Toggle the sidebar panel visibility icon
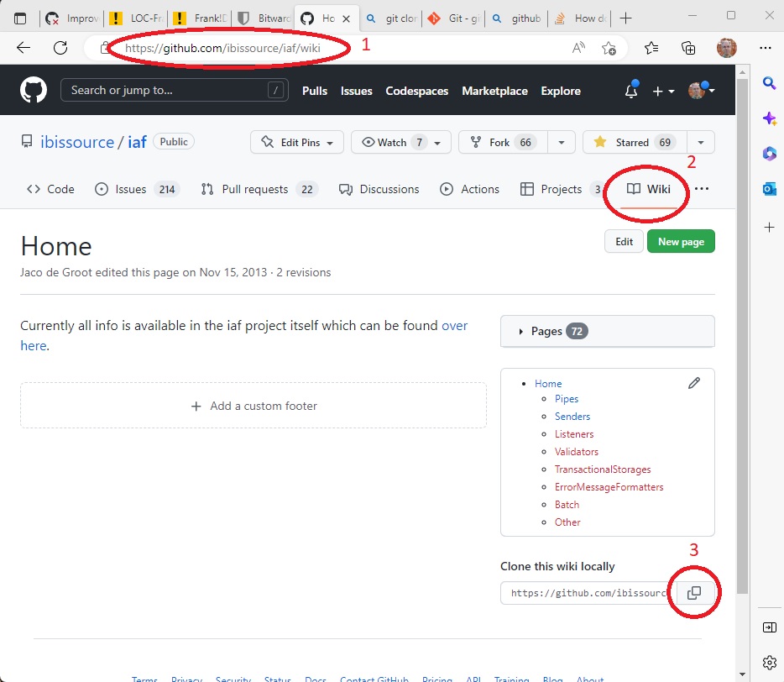Viewport: 784px width, 682px height. 769,627
